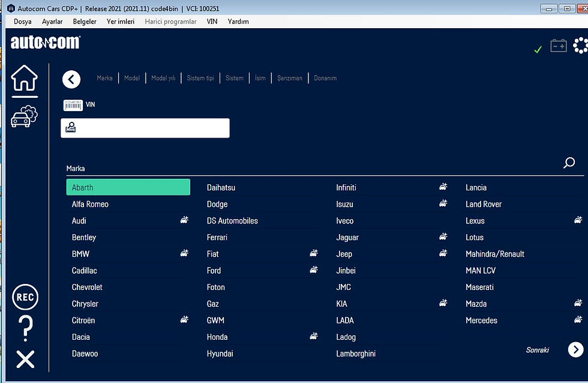
Task: Click the Marka breadcrumb step
Action: coord(104,78)
